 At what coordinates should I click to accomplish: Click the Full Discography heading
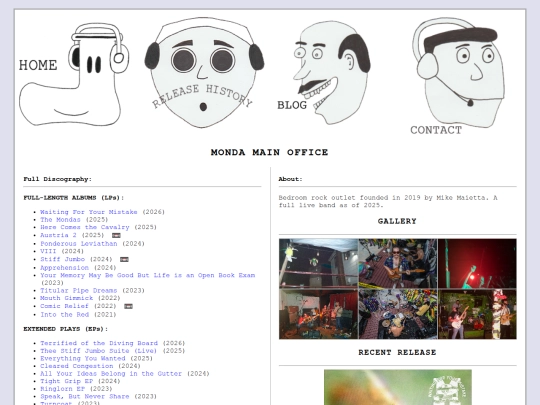pos(58,179)
